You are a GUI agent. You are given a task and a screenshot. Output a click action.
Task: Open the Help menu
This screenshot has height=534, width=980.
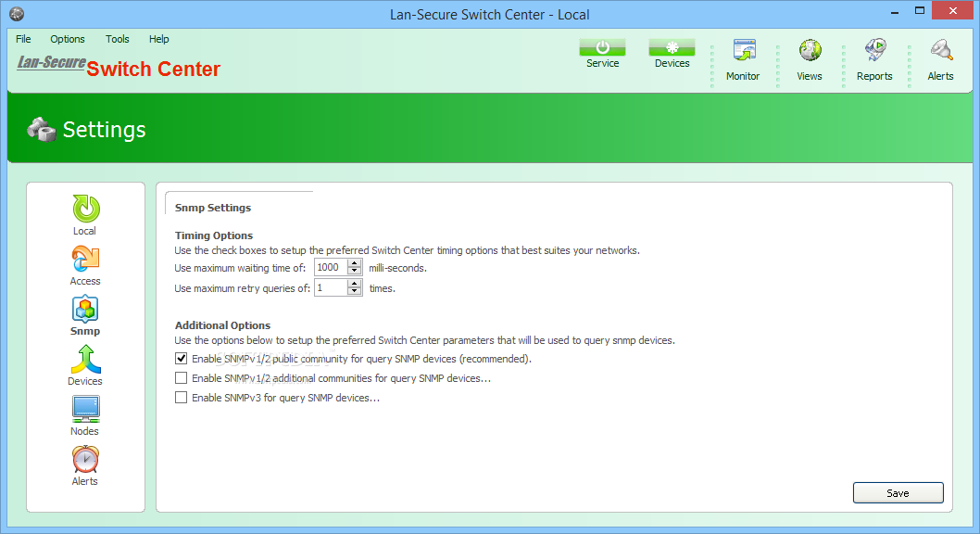pyautogui.click(x=158, y=39)
